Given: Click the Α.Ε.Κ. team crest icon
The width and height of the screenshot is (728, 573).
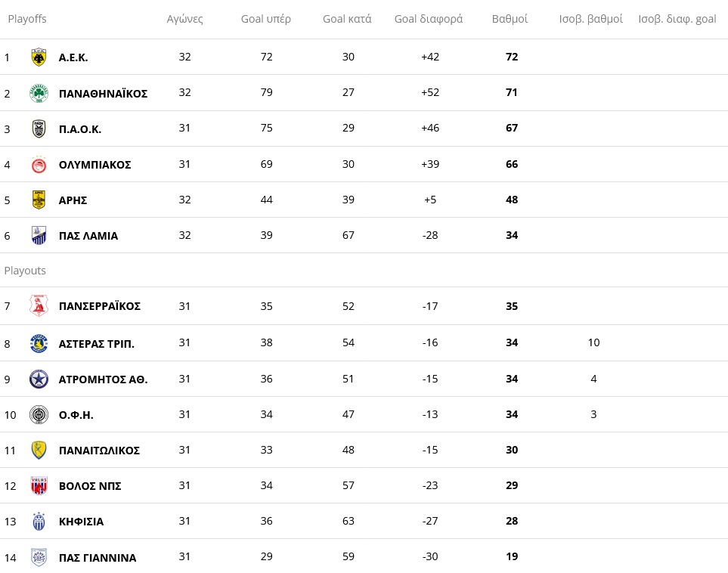Looking at the screenshot, I should tap(39, 57).
